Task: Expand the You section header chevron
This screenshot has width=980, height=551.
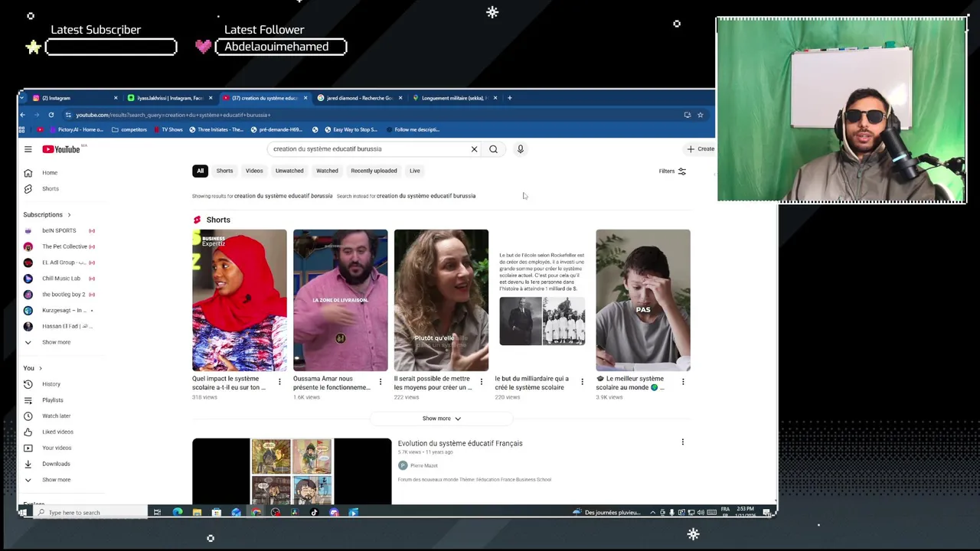Action: (41, 368)
